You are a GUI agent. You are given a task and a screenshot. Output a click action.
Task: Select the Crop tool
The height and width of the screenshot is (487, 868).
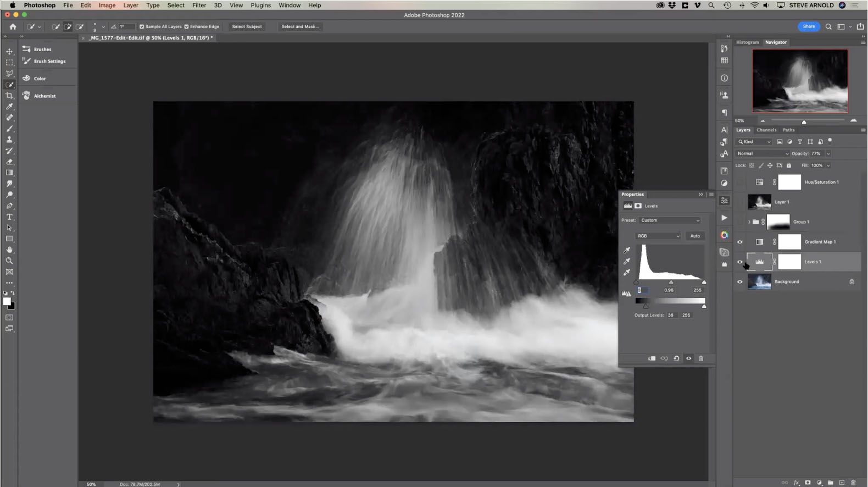pyautogui.click(x=9, y=96)
